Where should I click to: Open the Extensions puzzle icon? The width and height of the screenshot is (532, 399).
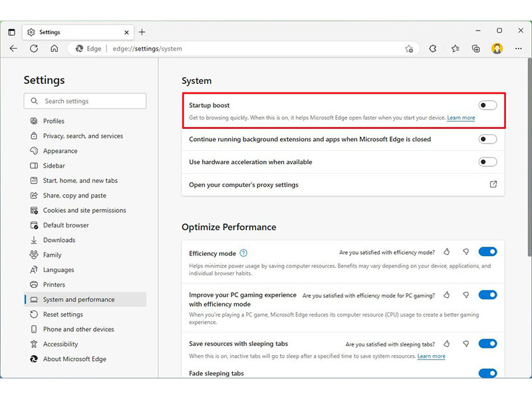(x=433, y=49)
